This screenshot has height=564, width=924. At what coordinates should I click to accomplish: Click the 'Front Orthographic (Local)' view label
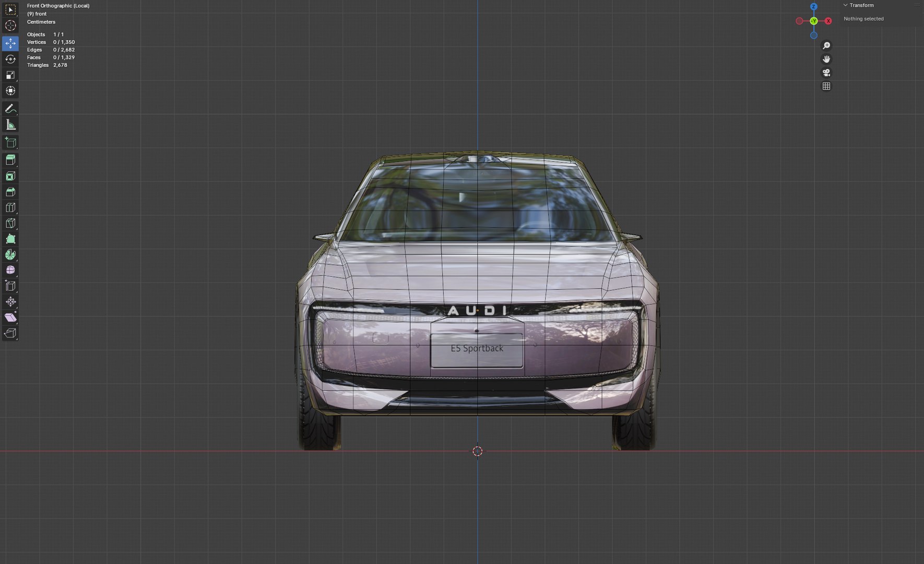(58, 6)
